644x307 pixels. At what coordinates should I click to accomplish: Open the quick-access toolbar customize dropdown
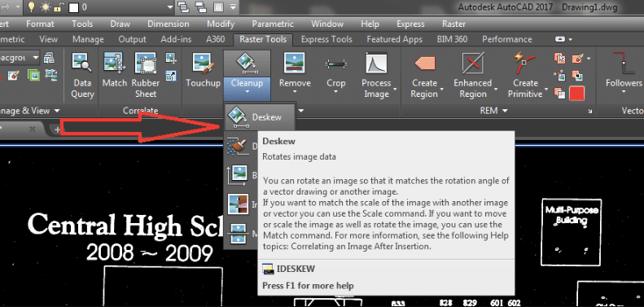(x=233, y=7)
